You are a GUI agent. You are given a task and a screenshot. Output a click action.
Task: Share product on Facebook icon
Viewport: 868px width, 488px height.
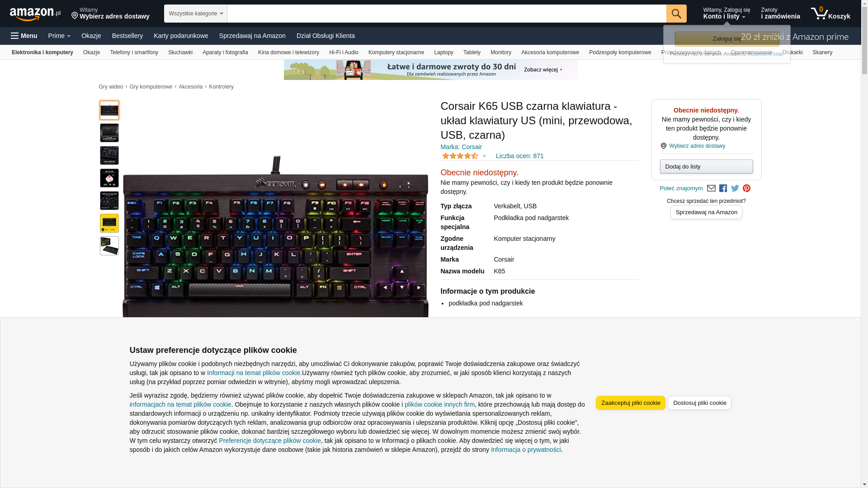point(723,188)
